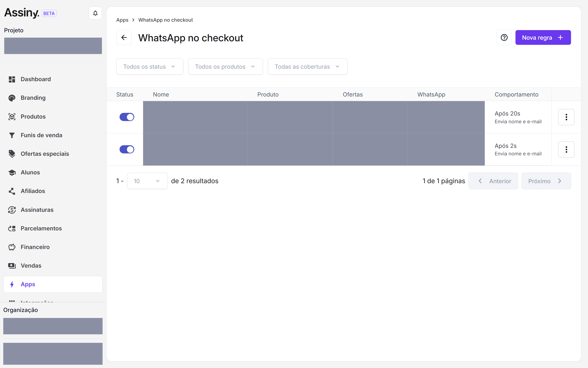This screenshot has height=368, width=588.
Task: Open the Todos os status filter
Action: click(150, 66)
